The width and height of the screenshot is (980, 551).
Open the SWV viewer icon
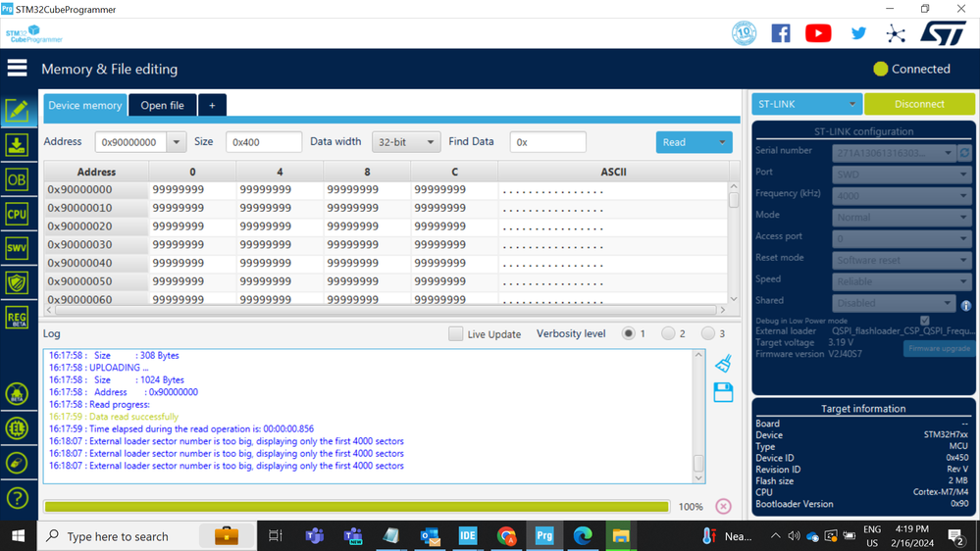(17, 249)
